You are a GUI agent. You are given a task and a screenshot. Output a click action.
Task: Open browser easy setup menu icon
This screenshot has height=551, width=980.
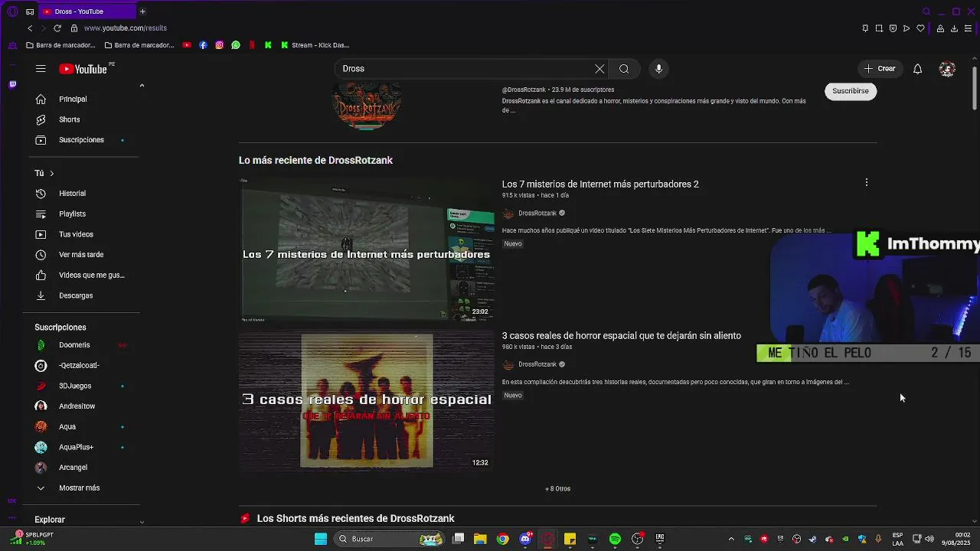pyautogui.click(x=969, y=28)
